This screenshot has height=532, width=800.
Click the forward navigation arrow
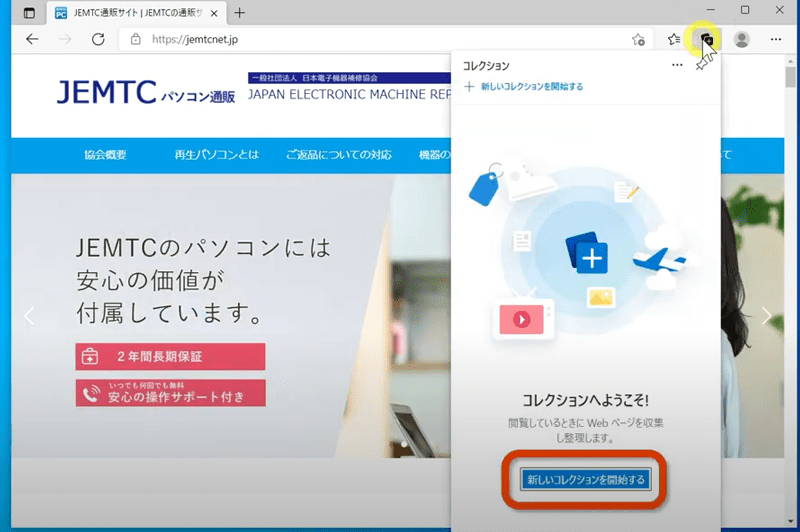pyautogui.click(x=65, y=39)
